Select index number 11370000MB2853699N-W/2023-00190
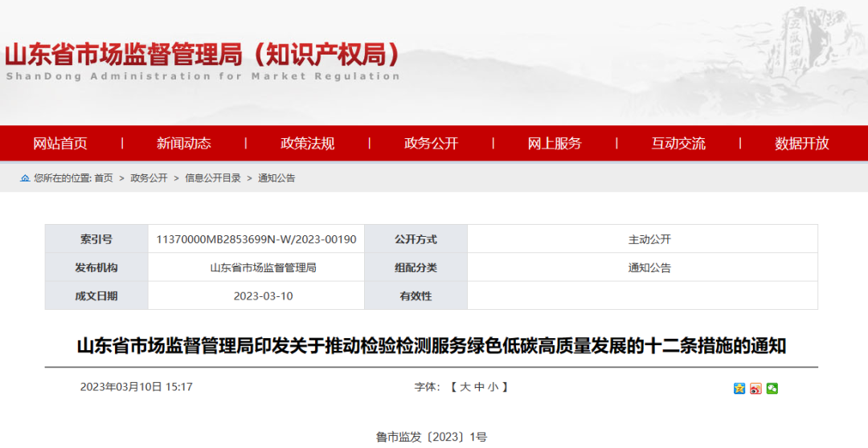 click(x=256, y=239)
